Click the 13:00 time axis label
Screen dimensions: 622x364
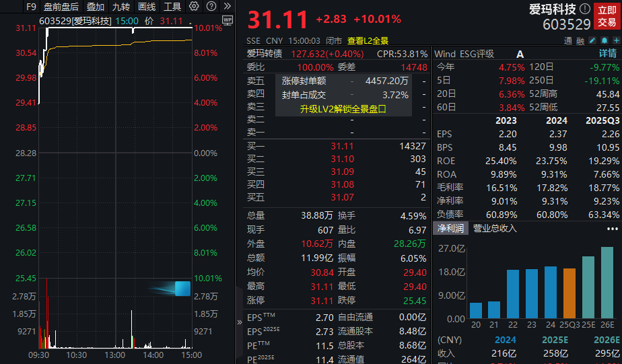(x=114, y=355)
